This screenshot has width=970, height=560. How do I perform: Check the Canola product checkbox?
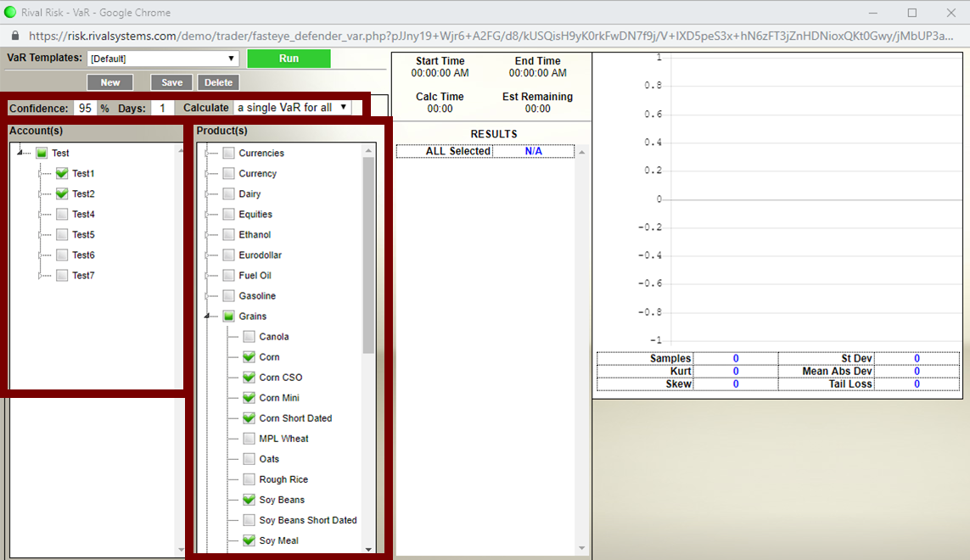click(249, 337)
